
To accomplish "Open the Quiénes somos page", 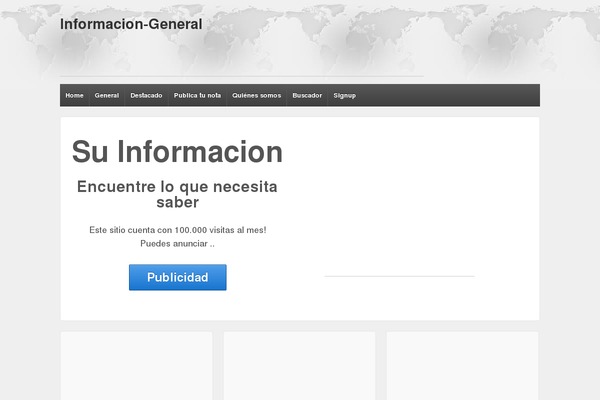I will 256,95.
